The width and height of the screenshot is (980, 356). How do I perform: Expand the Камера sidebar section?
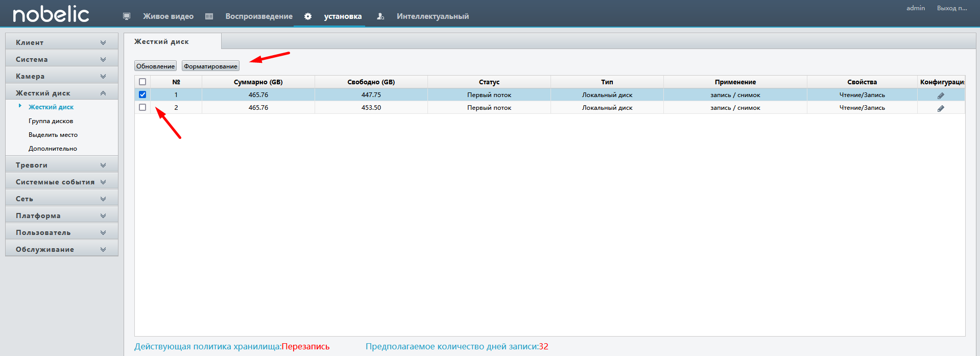[62, 76]
